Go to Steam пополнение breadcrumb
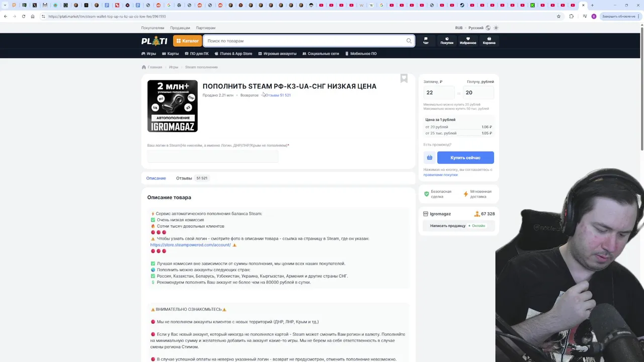The height and width of the screenshot is (362, 644). (x=201, y=67)
